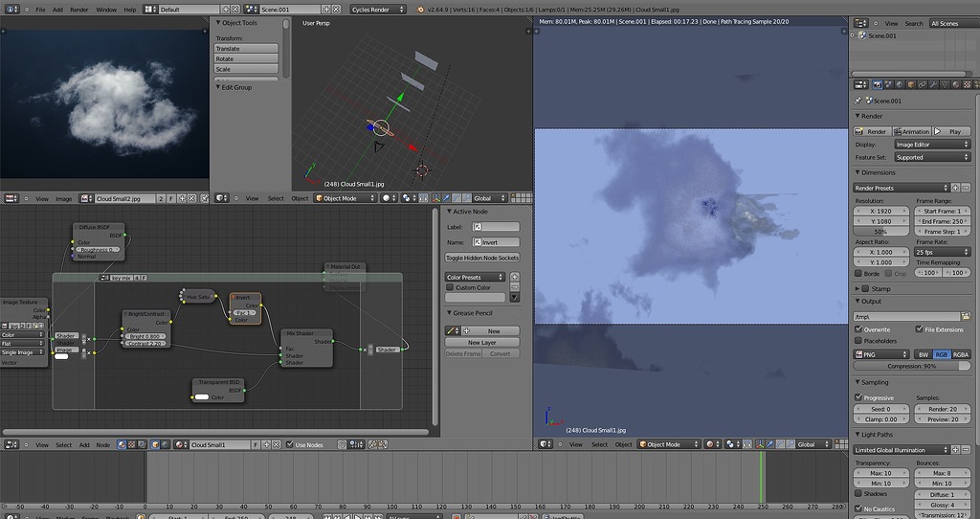Screen dimensions: 980x519
Task: Open the Info editor type selector icon
Action: pyautogui.click(x=11, y=10)
